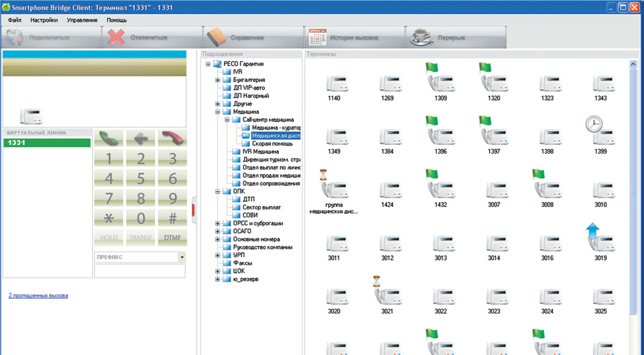Dial digit 9 on keypad
The width and height of the screenshot is (644, 355).
(x=172, y=198)
